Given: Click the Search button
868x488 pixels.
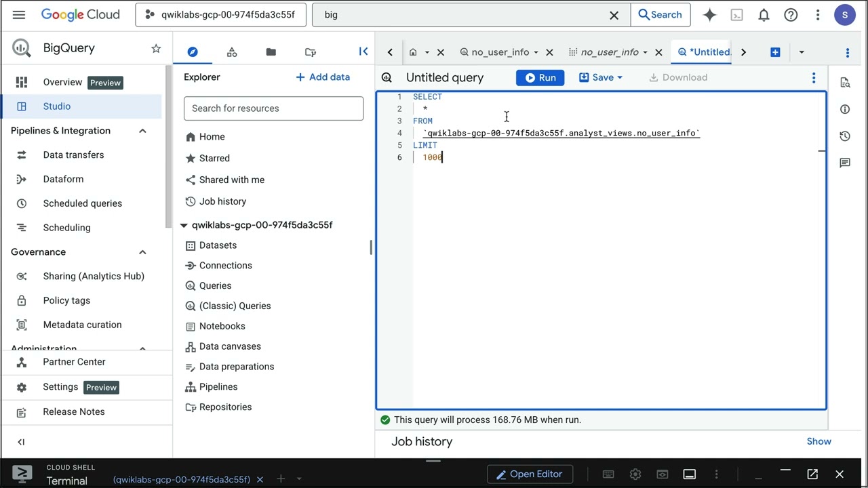Looking at the screenshot, I should point(660,15).
